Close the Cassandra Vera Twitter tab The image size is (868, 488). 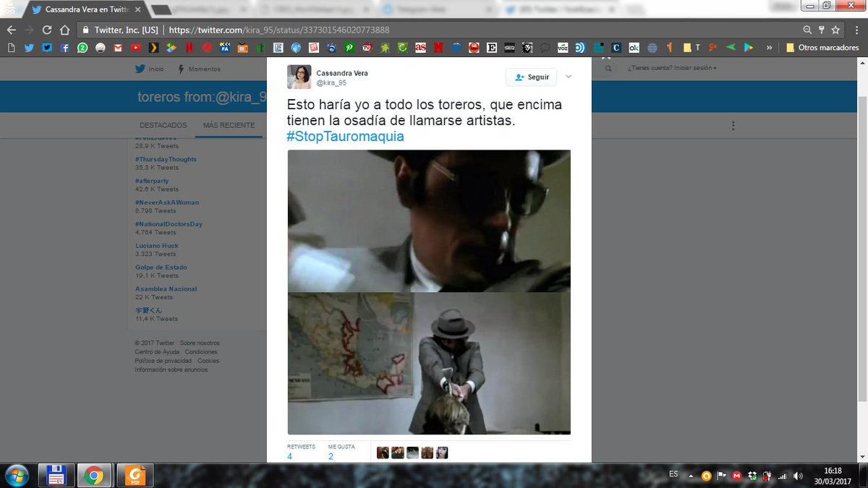[138, 9]
